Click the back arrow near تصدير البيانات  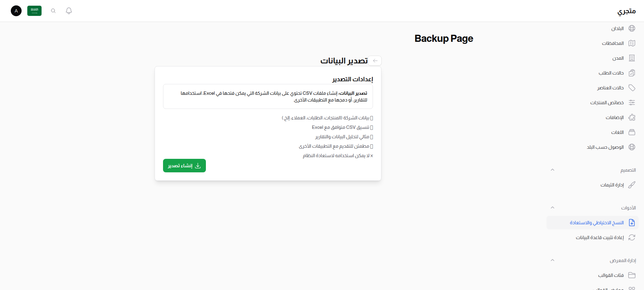[375, 61]
